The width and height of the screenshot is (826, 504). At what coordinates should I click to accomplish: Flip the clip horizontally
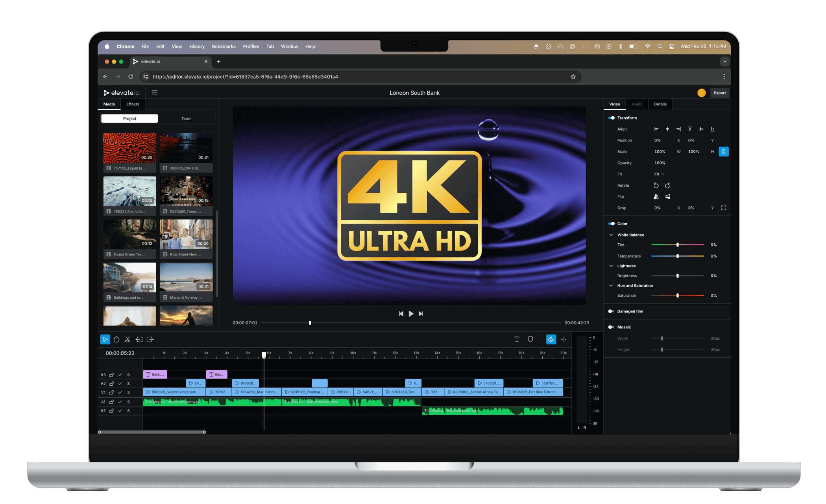coord(656,197)
